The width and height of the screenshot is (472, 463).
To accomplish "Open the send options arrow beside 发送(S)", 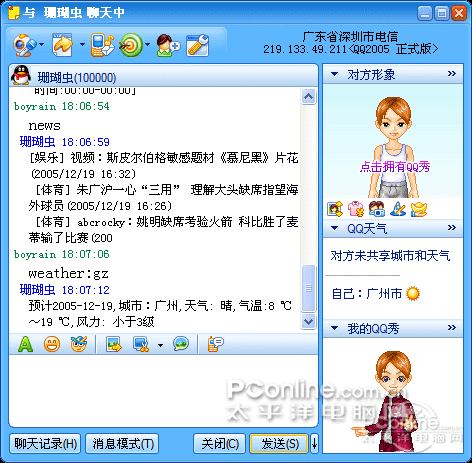I will coord(314,444).
